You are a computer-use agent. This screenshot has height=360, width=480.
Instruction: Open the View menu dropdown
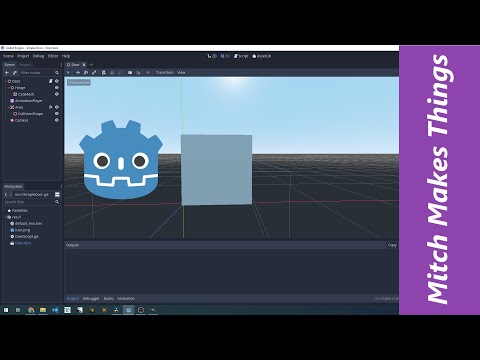tap(181, 73)
